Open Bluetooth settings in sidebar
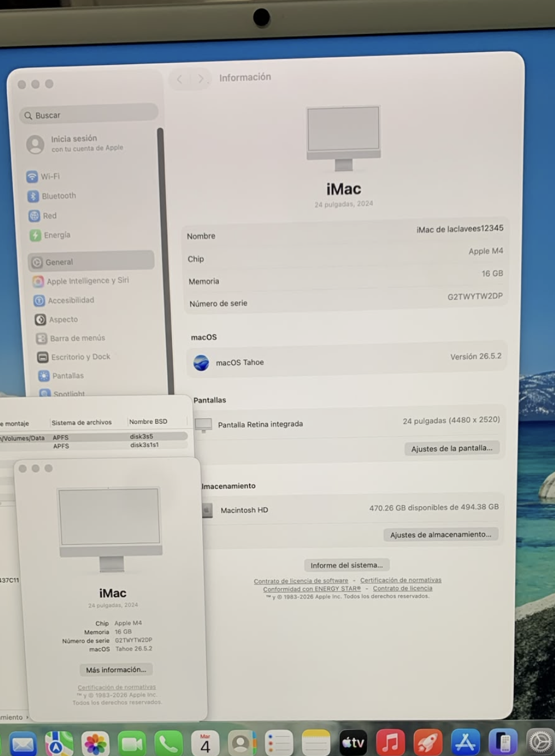Viewport: 555px width, 756px height. click(x=52, y=196)
